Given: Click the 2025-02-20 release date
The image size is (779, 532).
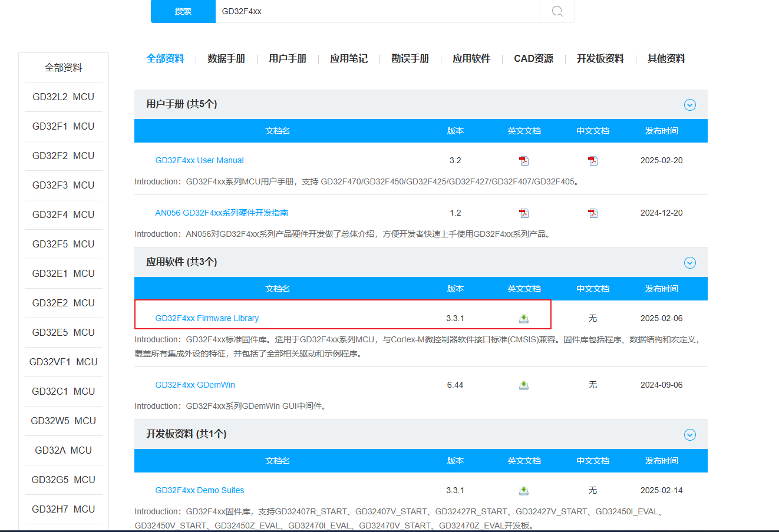Looking at the screenshot, I should [662, 160].
